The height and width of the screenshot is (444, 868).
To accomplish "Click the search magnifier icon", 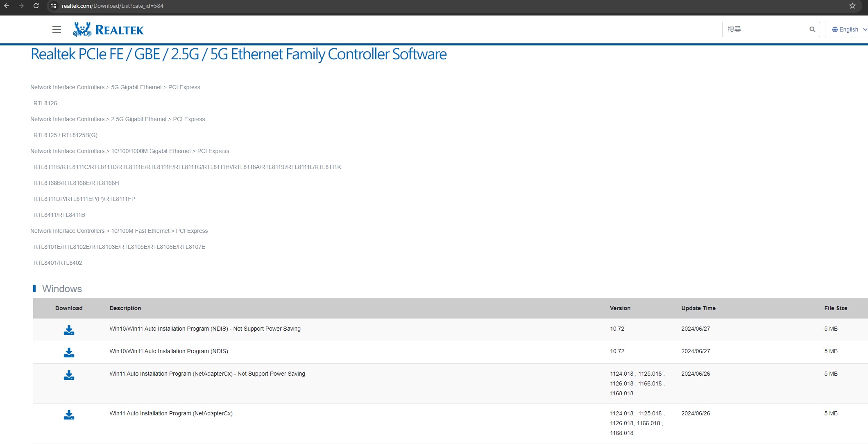I will coord(812,29).
